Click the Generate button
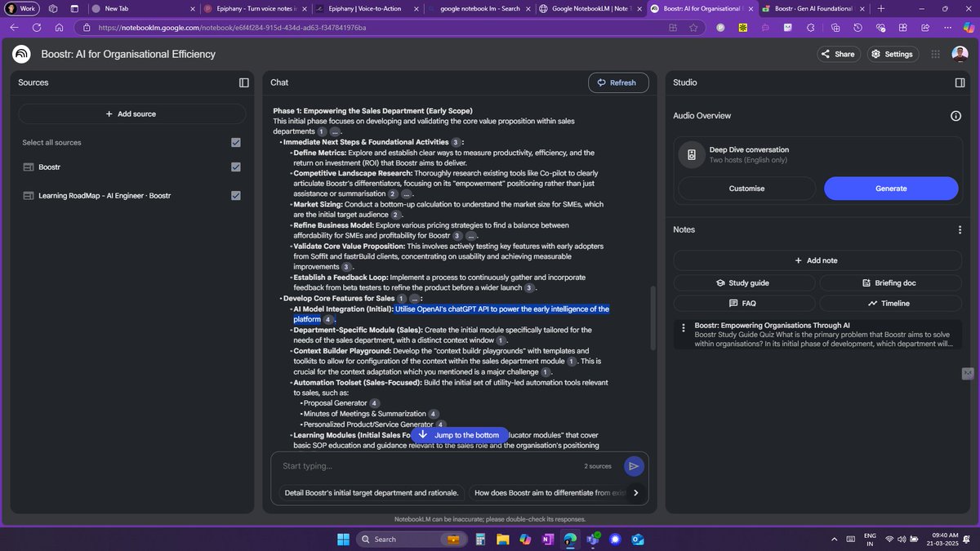Viewport: 980px width, 551px height. [x=891, y=189]
